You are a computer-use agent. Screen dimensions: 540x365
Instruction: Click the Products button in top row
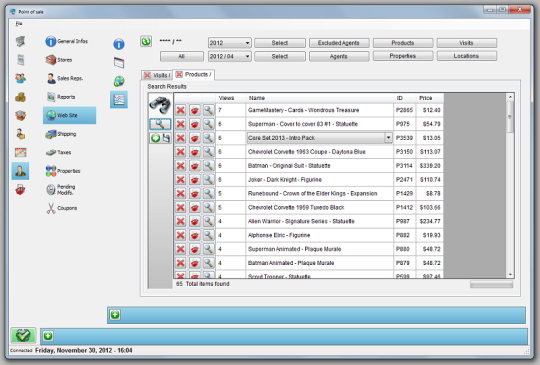(403, 43)
